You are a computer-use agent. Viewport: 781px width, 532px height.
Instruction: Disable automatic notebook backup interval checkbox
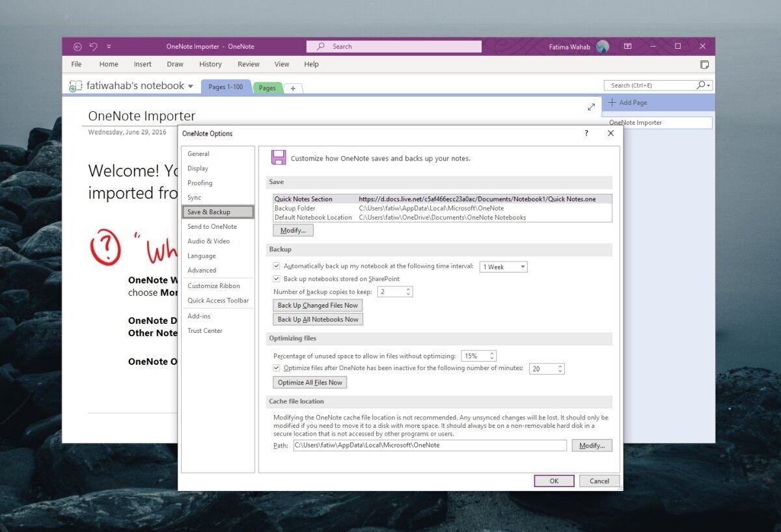[x=277, y=265]
